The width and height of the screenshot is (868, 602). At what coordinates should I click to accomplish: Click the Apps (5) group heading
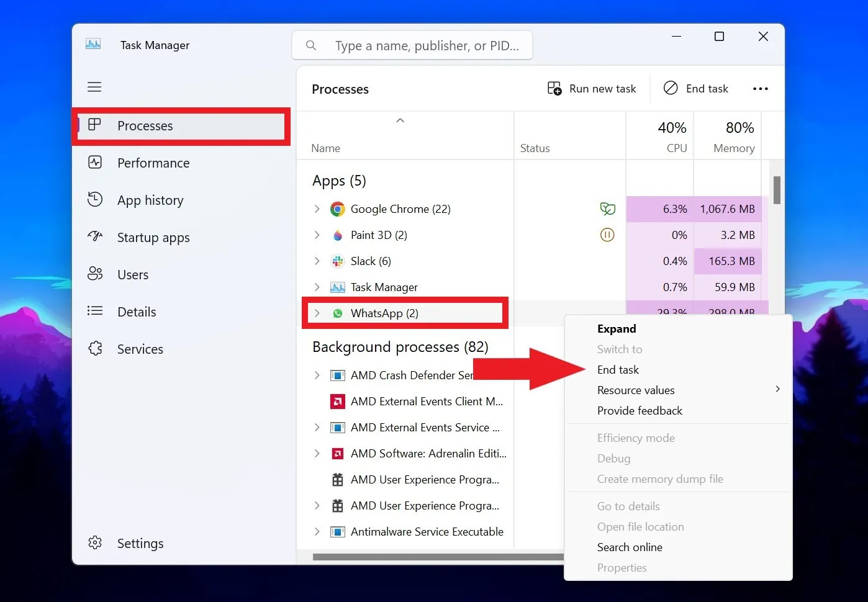[x=339, y=181]
